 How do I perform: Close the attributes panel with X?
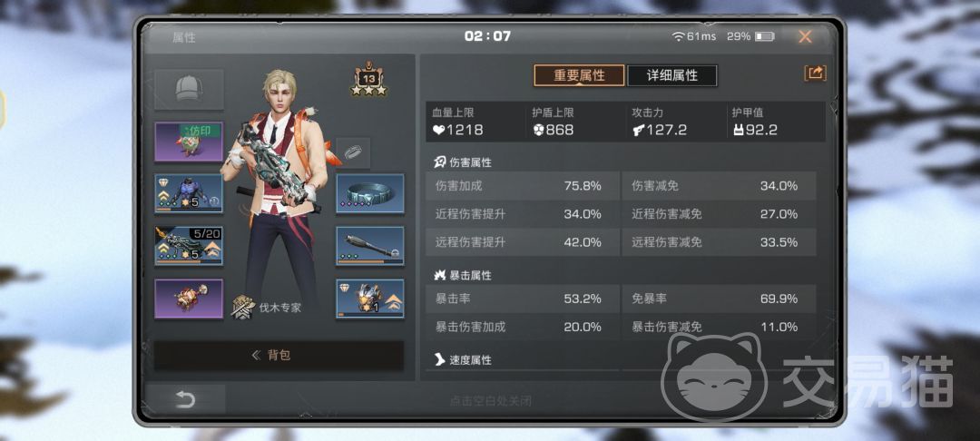pos(805,36)
